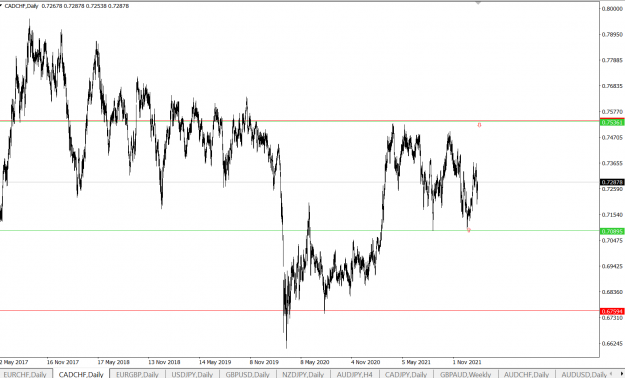This screenshot has width=625, height=378.
Task: Click the 0.76835 price scale value
Action: [x=612, y=86]
